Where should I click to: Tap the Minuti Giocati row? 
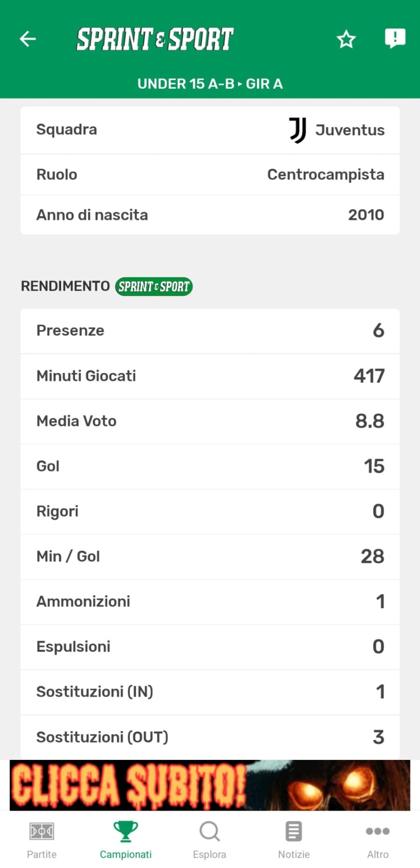point(210,376)
